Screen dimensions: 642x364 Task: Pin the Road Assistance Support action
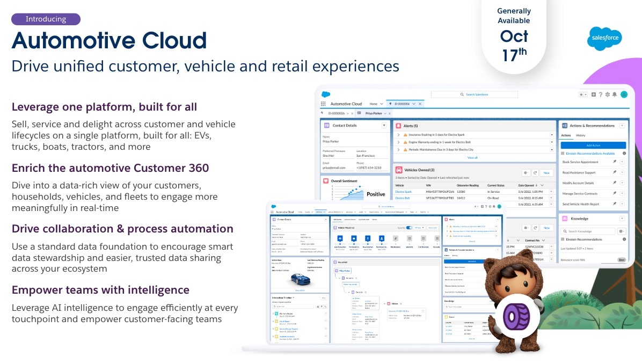pyautogui.click(x=614, y=172)
